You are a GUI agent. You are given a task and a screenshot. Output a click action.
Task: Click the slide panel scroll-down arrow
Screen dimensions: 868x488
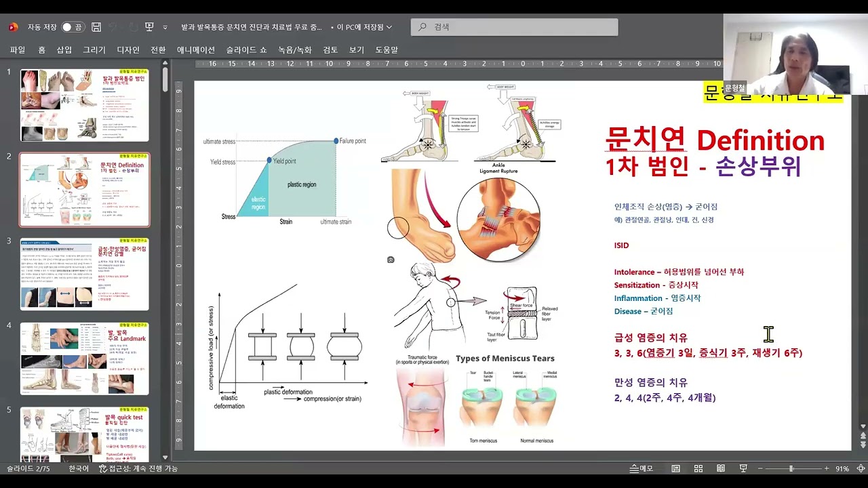165,458
